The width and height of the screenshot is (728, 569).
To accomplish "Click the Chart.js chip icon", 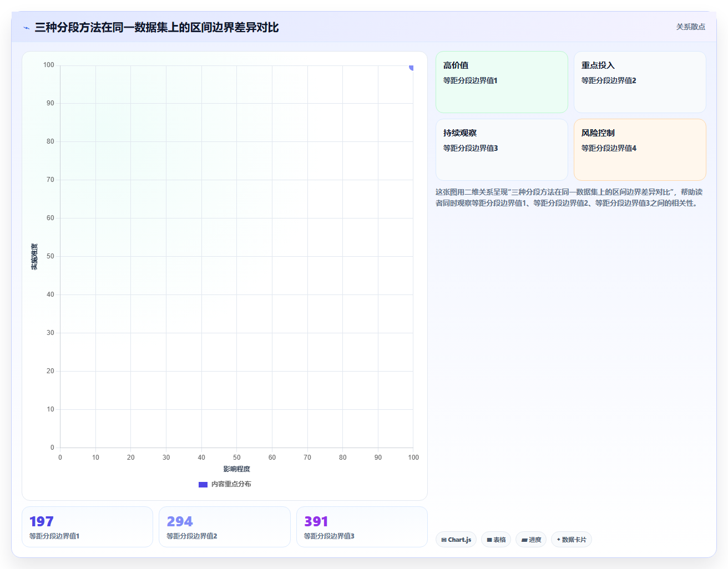I will click(444, 540).
